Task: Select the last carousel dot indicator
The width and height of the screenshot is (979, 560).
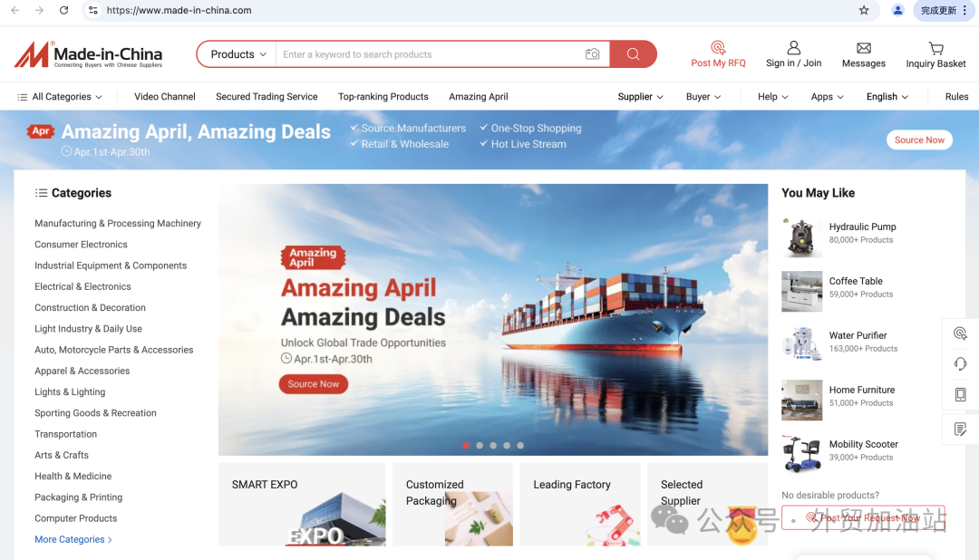Action: (520, 446)
